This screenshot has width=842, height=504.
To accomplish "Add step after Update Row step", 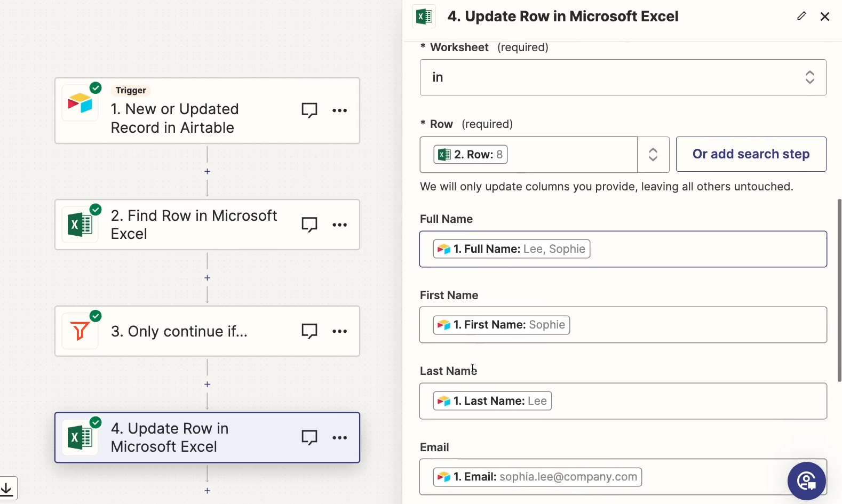I will 208,491.
